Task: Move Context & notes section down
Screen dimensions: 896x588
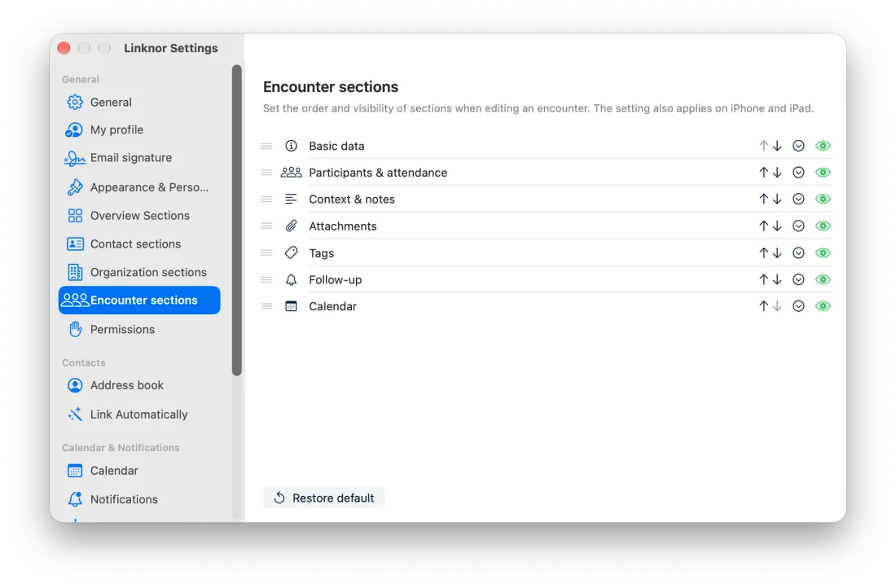Action: coord(777,200)
